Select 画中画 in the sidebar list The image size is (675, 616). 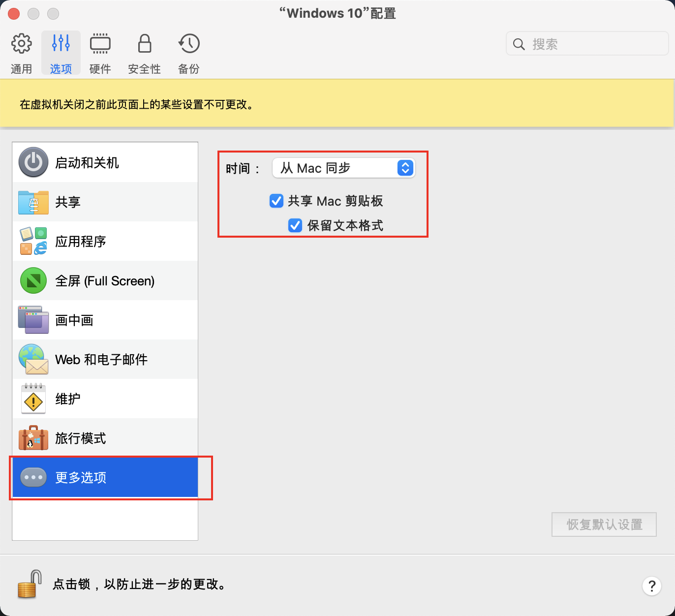(x=105, y=320)
